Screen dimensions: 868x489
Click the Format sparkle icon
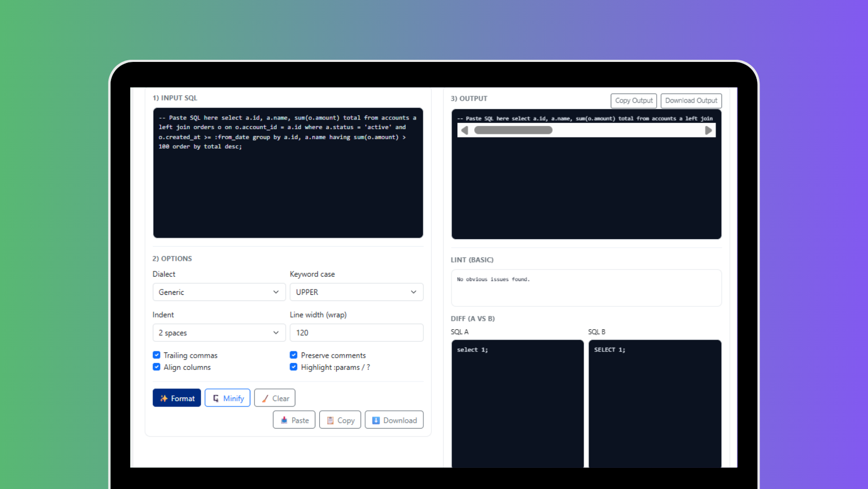[164, 399]
